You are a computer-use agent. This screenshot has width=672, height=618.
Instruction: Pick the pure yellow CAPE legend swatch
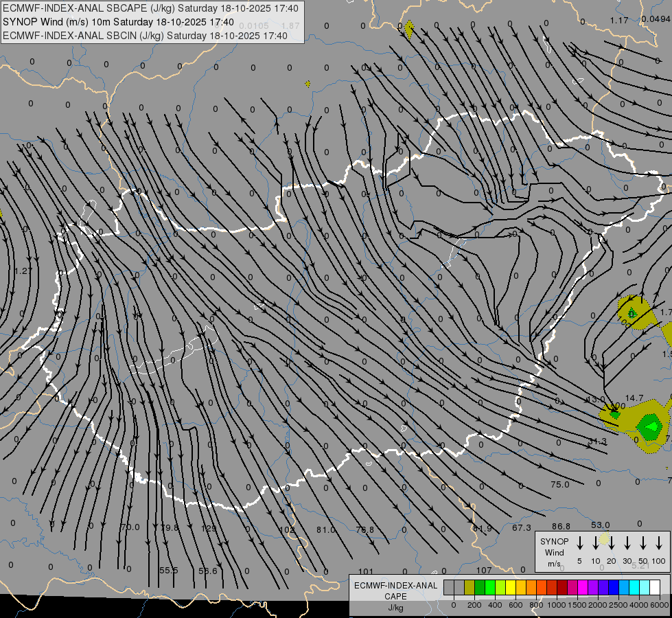511,588
